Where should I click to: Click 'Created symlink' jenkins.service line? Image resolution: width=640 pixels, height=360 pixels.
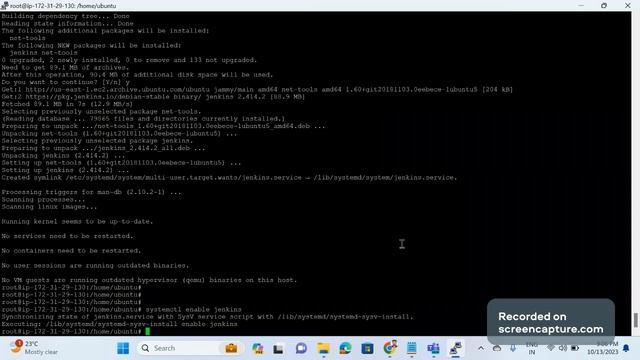tap(229, 178)
